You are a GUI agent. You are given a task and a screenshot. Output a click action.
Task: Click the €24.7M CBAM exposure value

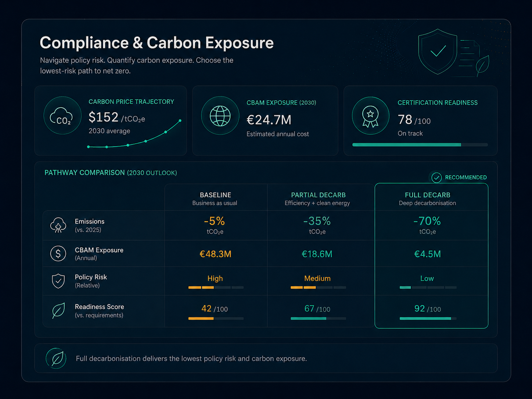click(x=269, y=120)
